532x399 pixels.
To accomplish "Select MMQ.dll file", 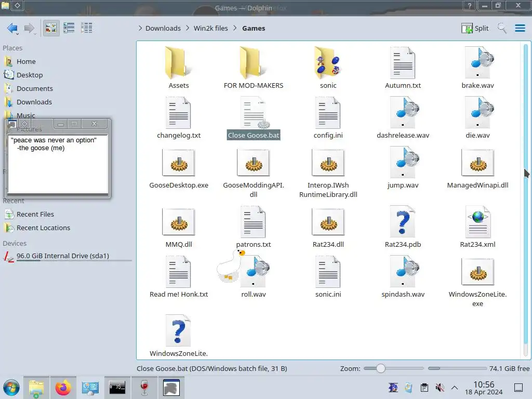I will click(x=179, y=228).
